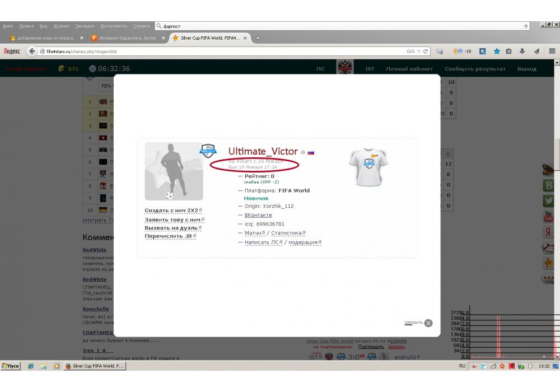Click the search go arrow in search box

pyautogui.click(x=525, y=26)
